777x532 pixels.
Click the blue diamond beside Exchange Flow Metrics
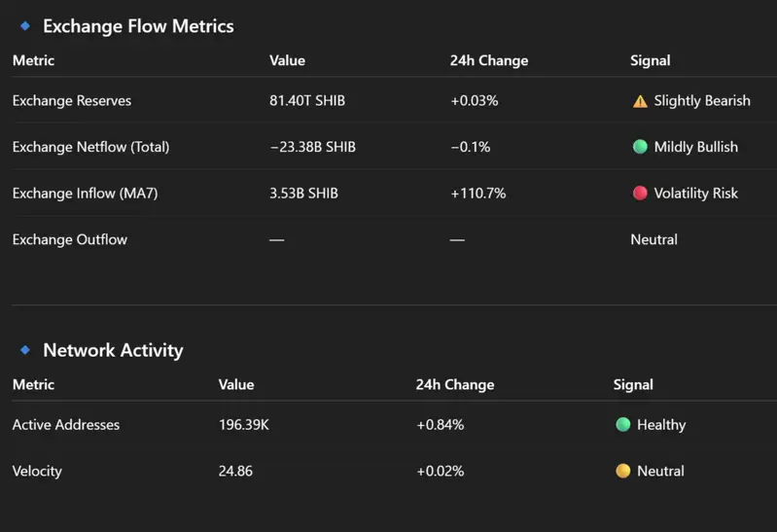point(25,26)
